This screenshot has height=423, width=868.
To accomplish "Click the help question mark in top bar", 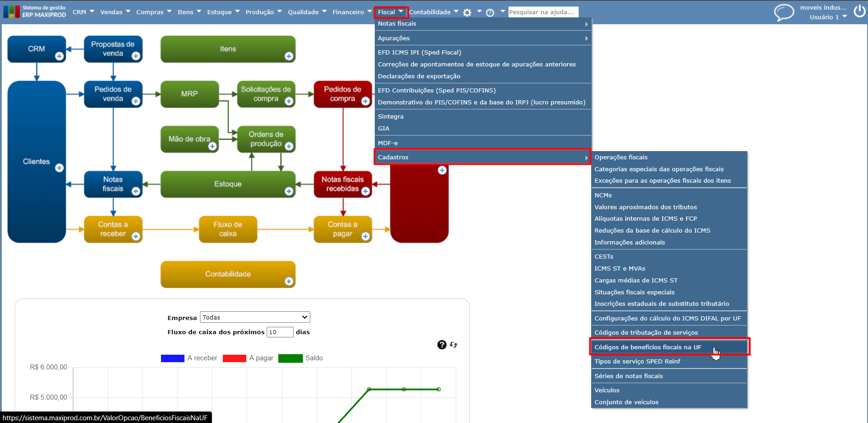I will click(x=490, y=13).
